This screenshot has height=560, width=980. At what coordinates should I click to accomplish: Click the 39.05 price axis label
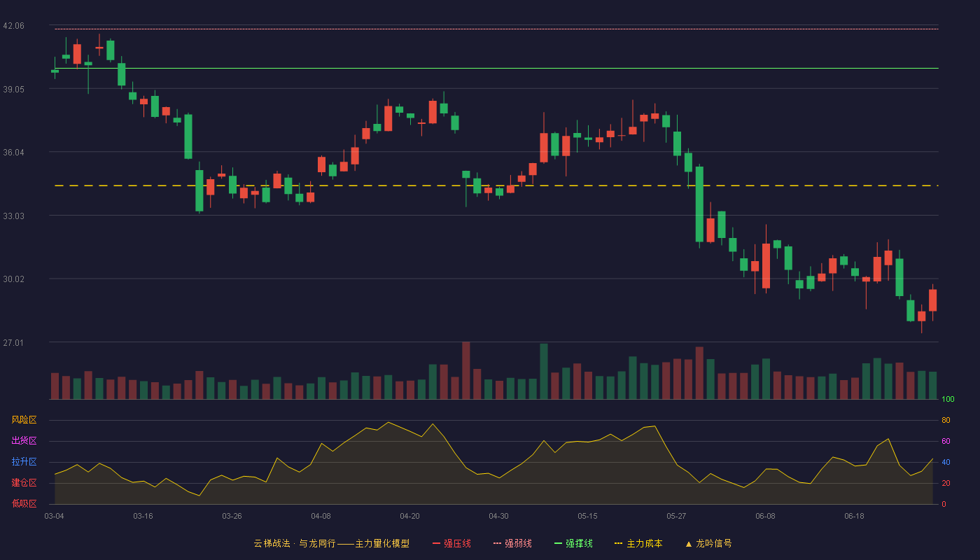click(x=13, y=89)
